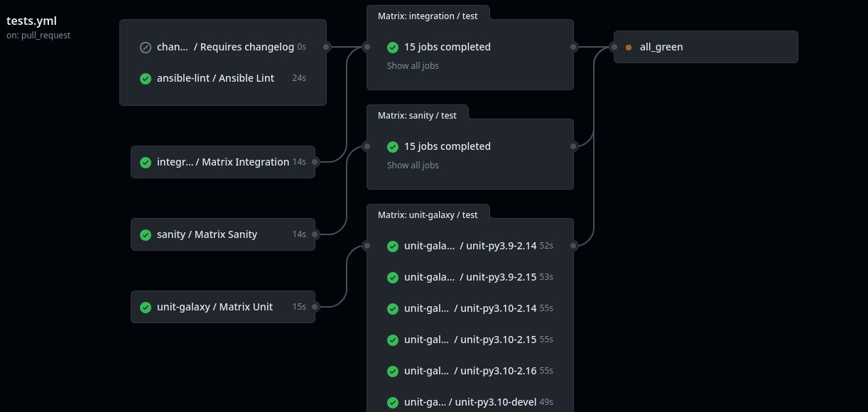Open the Matrix: integration / test tab label
Image resolution: width=868 pixels, height=412 pixels.
click(428, 16)
